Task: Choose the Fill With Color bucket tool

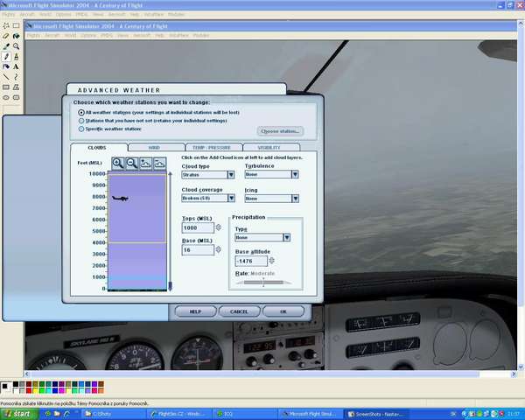Action: tap(16, 36)
